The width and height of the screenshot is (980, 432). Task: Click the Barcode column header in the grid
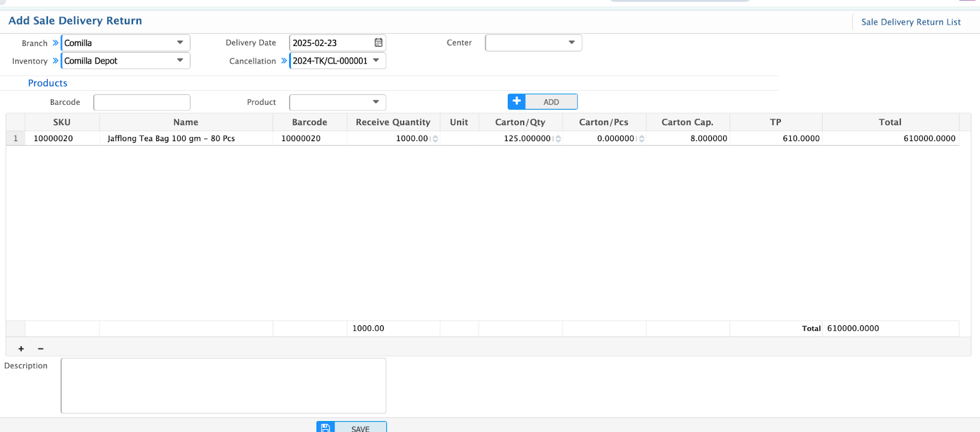point(309,122)
